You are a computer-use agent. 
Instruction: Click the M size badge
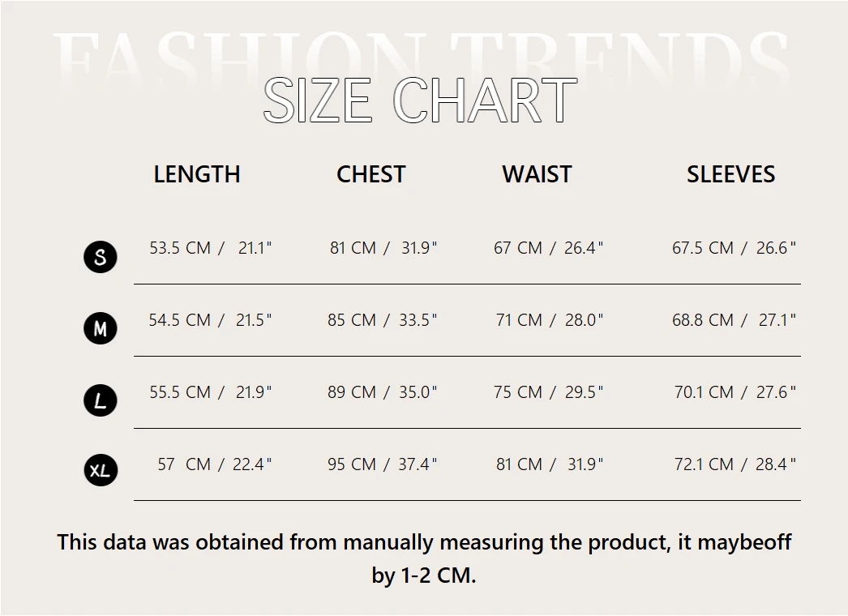pyautogui.click(x=101, y=328)
